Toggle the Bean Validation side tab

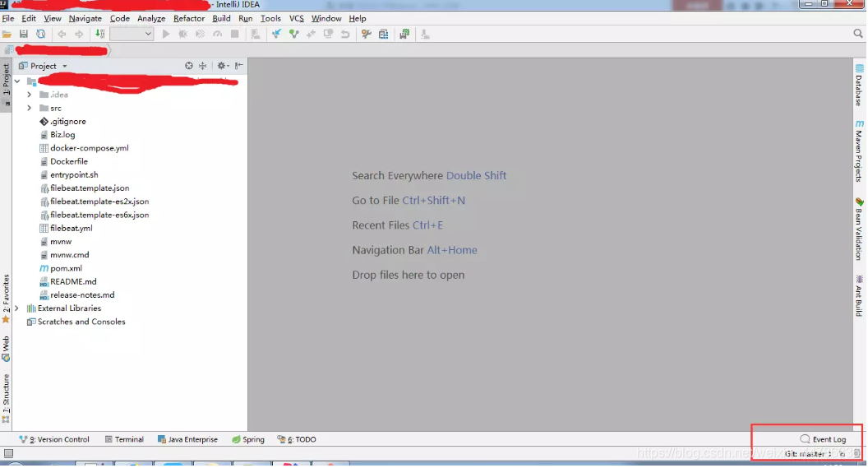[859, 229]
